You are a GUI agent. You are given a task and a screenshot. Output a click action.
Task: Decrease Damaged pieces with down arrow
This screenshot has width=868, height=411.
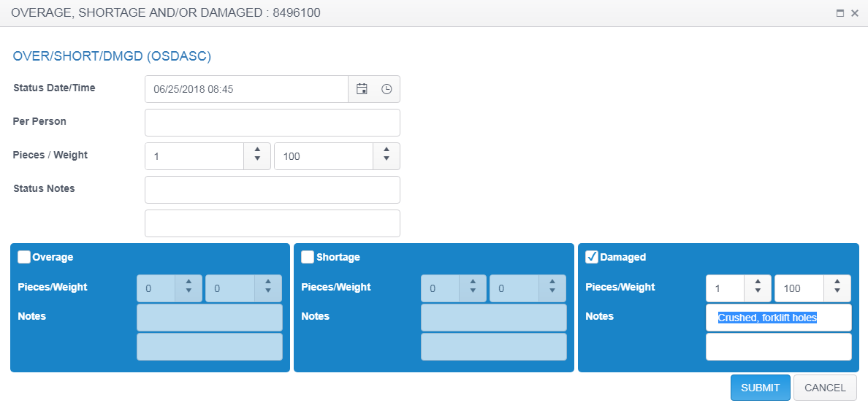coord(758,291)
